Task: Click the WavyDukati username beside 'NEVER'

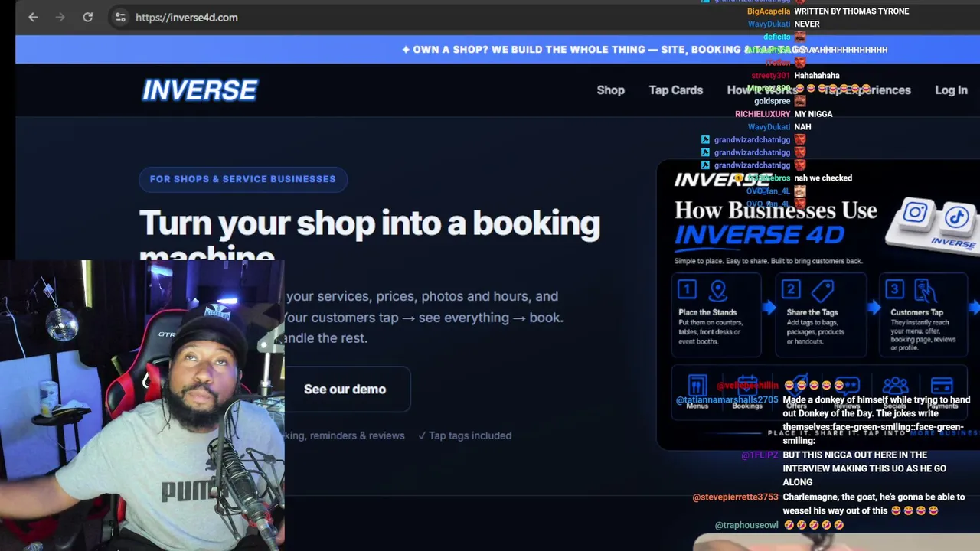Action: point(769,24)
